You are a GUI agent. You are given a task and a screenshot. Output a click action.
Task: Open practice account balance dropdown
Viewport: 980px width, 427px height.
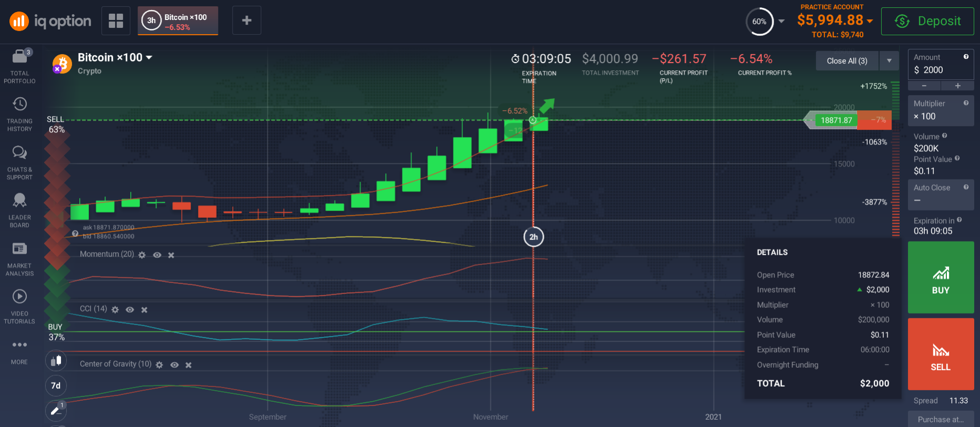(870, 21)
